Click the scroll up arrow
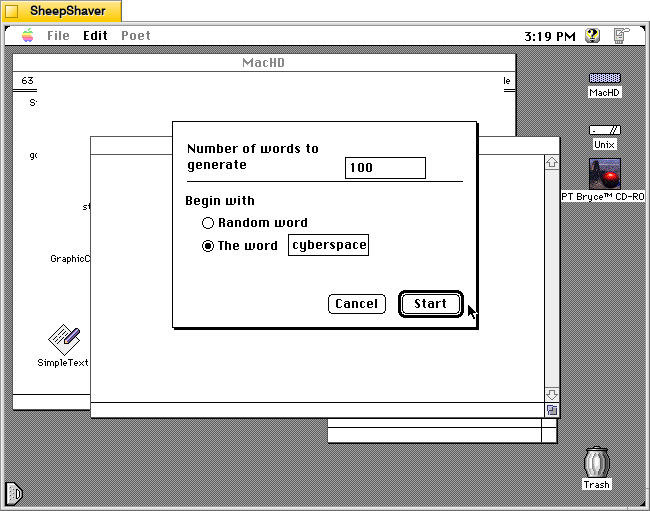The height and width of the screenshot is (511, 650). (x=552, y=162)
